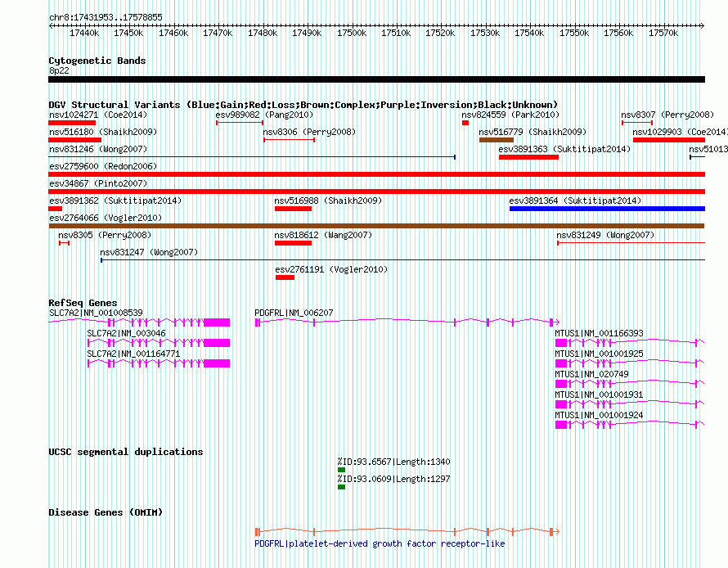The image size is (728, 568).
Task: Open PDGFRL platelet-derived growth factor receptor-like link
Action: point(380,543)
